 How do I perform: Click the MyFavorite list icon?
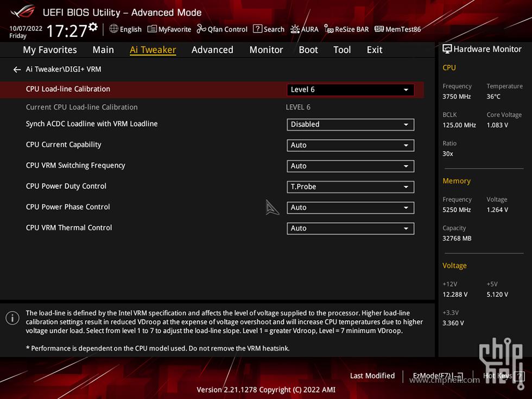click(152, 29)
